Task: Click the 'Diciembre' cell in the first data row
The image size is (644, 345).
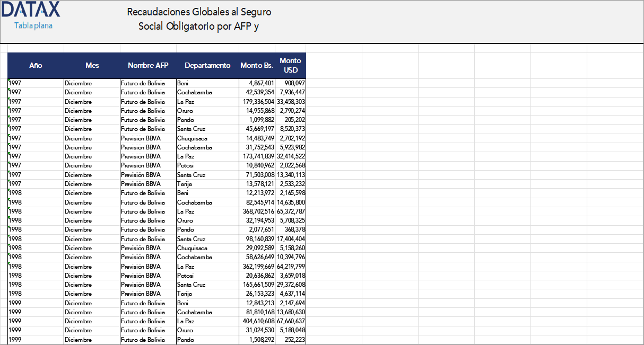Action: [79, 83]
